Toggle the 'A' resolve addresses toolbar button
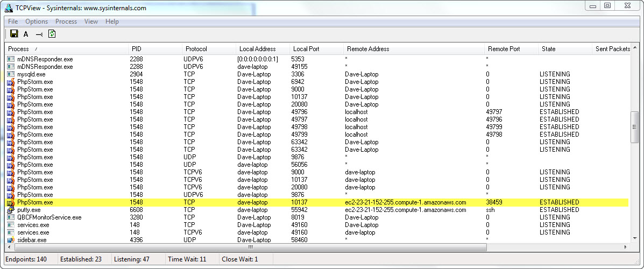644x269 pixels. click(26, 34)
